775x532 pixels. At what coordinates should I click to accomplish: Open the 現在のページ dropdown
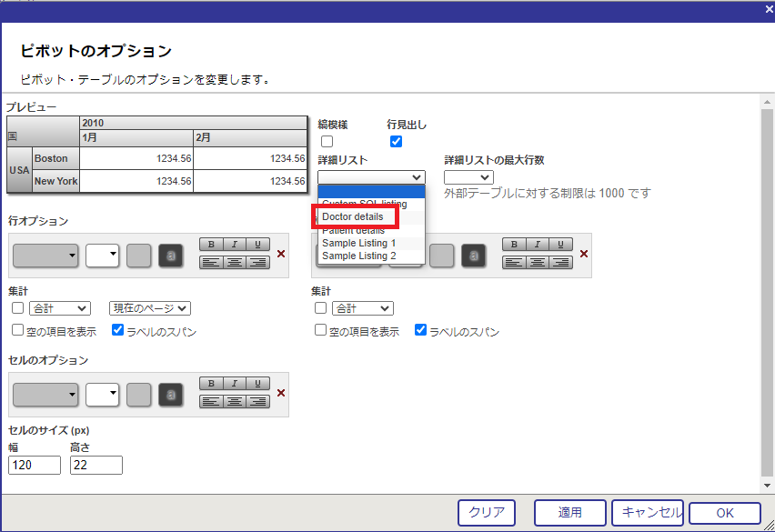(150, 308)
